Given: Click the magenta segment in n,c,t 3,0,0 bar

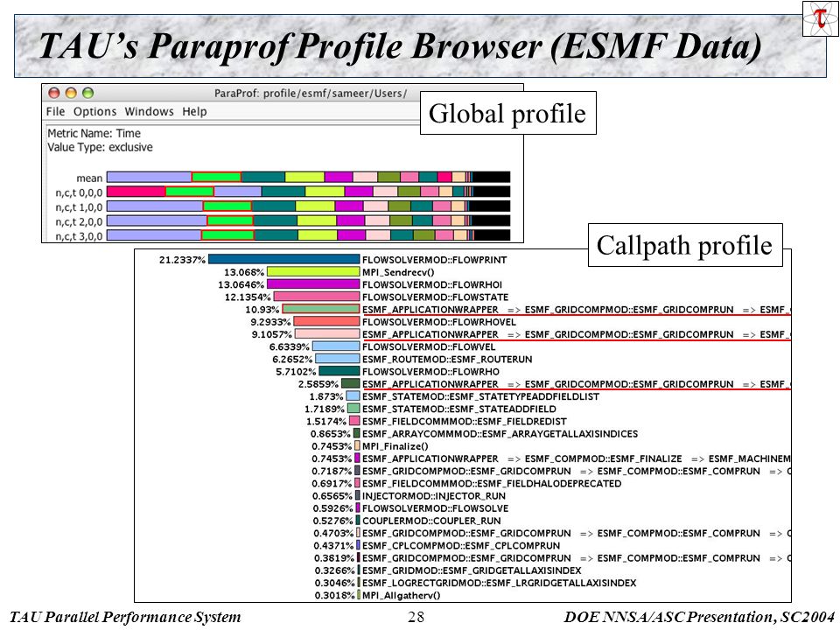Looking at the screenshot, I should tap(352, 235).
